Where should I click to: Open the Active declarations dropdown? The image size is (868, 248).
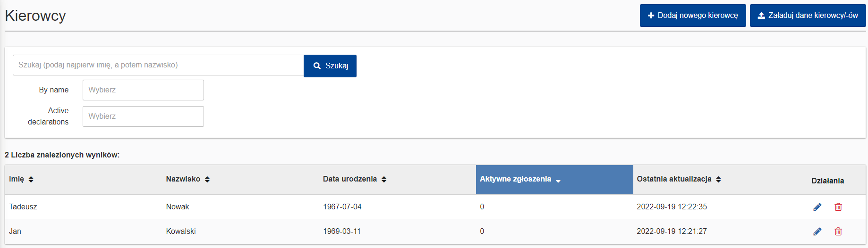coord(143,116)
